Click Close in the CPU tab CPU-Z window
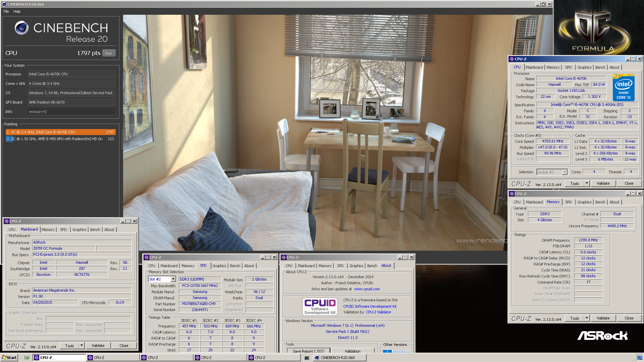Image resolution: width=644 pixels, height=362 pixels. pyautogui.click(x=629, y=183)
